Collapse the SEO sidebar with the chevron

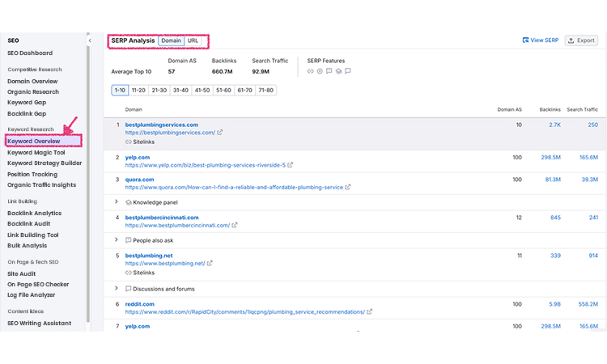pyautogui.click(x=90, y=40)
